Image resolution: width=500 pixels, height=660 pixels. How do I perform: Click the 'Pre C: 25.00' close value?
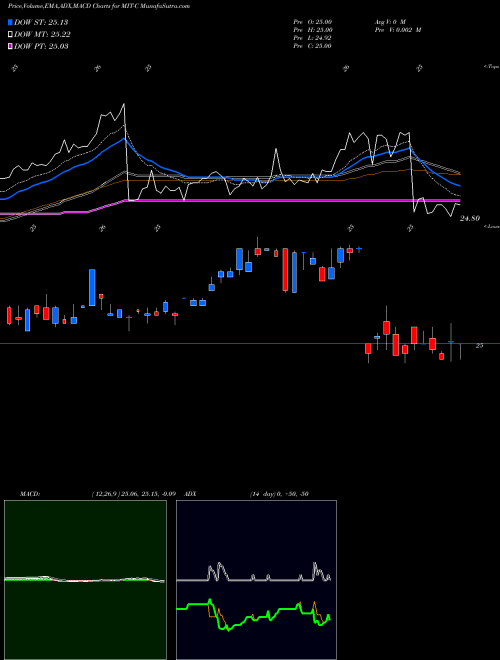pyautogui.click(x=313, y=46)
